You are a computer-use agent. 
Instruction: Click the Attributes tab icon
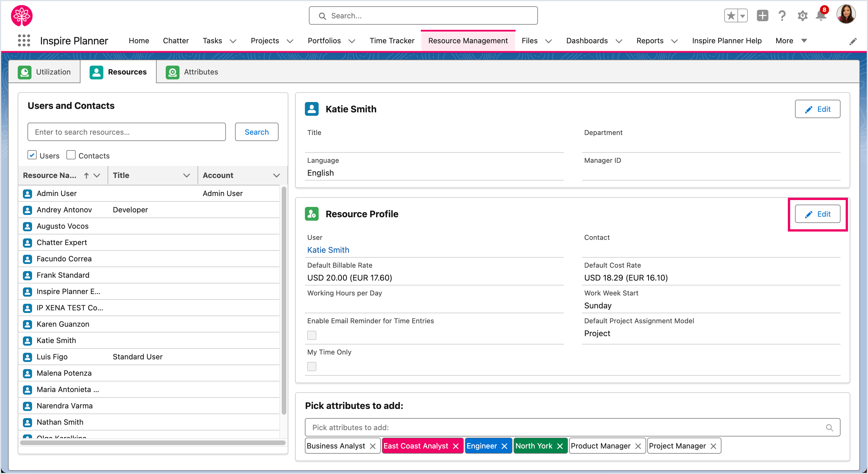(x=173, y=72)
